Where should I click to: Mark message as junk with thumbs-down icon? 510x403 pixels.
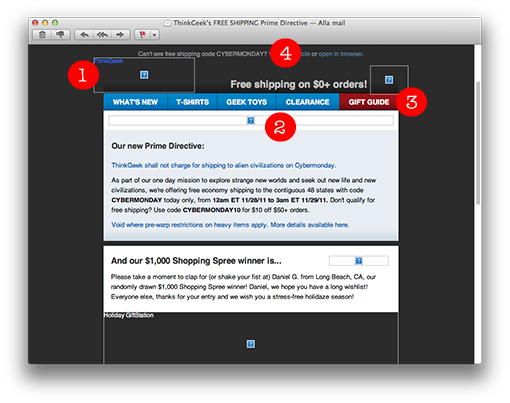(x=60, y=35)
